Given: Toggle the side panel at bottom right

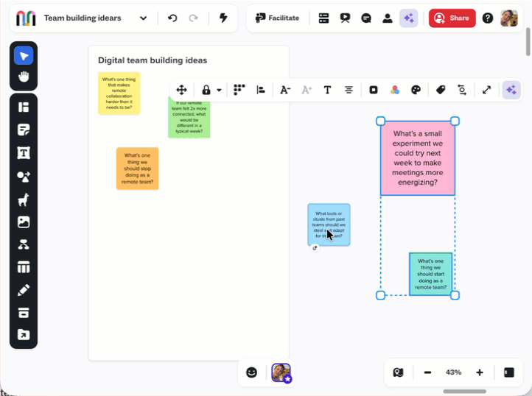Looking at the screenshot, I should 509,372.
